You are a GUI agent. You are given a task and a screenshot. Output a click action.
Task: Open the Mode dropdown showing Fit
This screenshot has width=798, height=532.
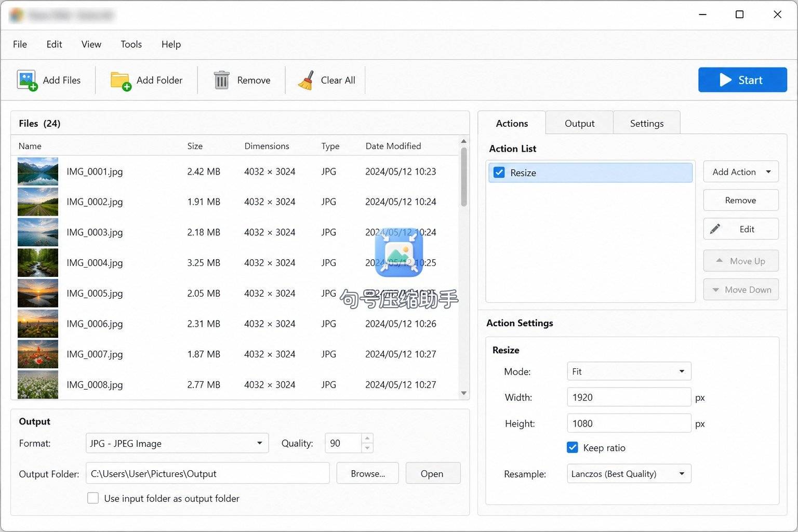click(x=629, y=371)
